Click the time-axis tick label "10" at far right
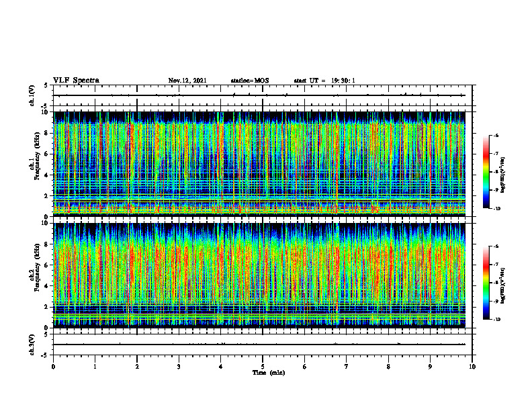The width and height of the screenshot is (532, 411). click(472, 367)
